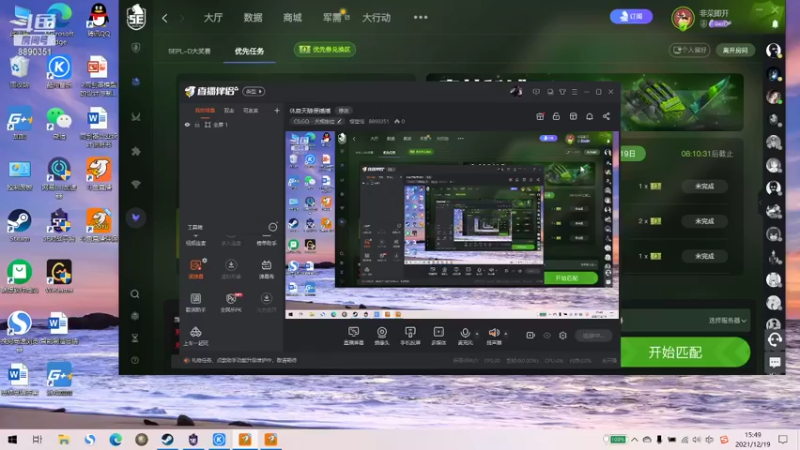Open 5E user profile avatar

(x=683, y=18)
